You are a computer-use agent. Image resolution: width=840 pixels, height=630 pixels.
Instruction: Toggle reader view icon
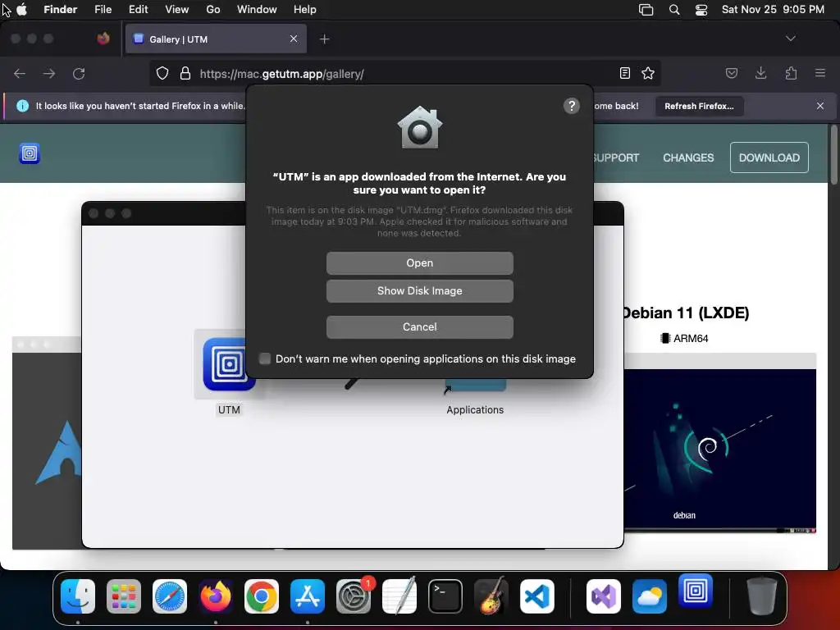pyautogui.click(x=624, y=73)
